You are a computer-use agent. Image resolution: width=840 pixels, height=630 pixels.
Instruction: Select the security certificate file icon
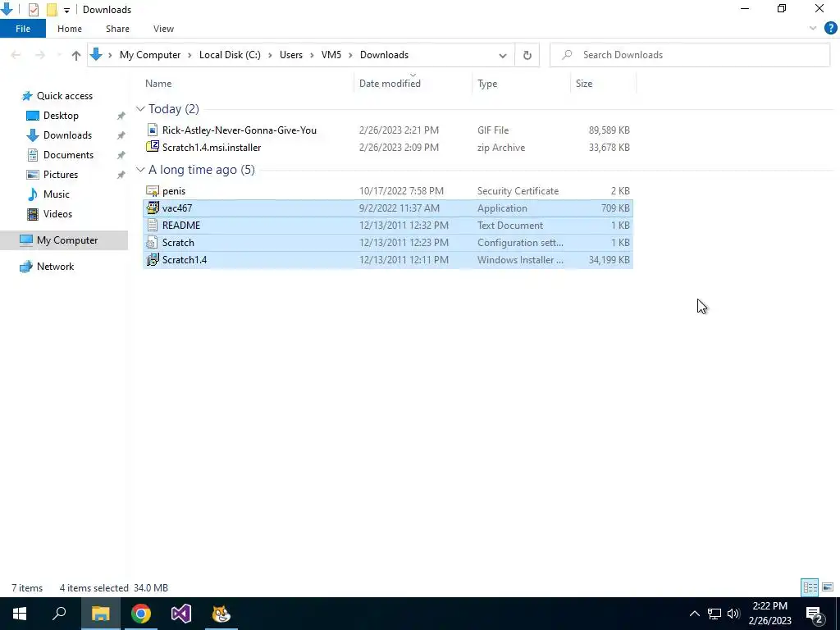tap(153, 190)
